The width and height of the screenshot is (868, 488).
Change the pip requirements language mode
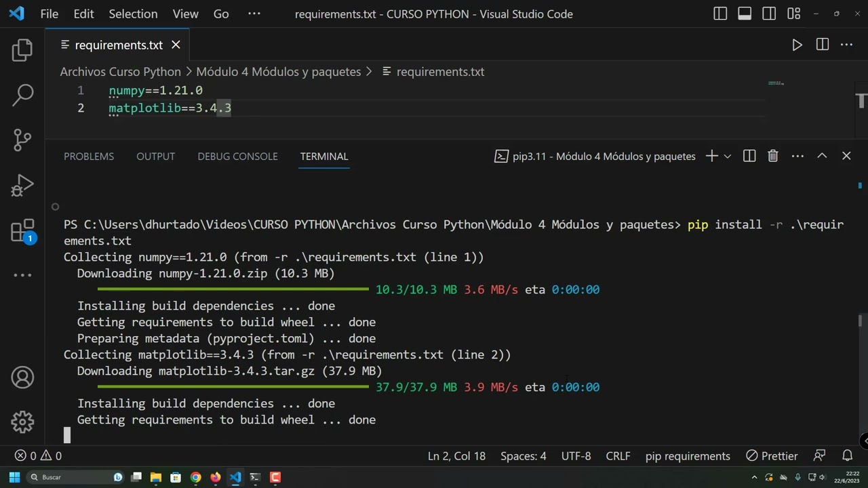pyautogui.click(x=688, y=456)
